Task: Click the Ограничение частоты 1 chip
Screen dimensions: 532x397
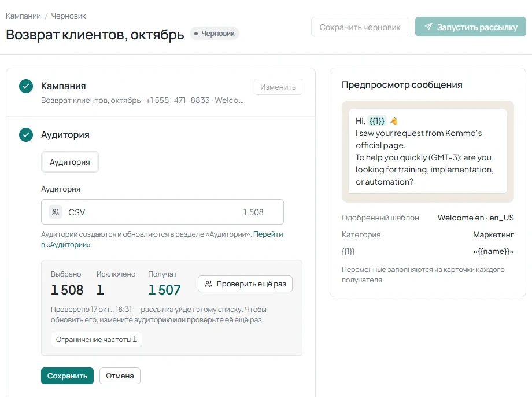Action: point(97,339)
